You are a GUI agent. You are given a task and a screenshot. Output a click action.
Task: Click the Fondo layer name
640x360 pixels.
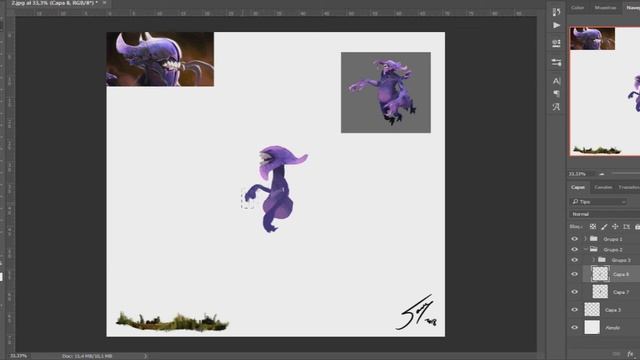[612, 328]
